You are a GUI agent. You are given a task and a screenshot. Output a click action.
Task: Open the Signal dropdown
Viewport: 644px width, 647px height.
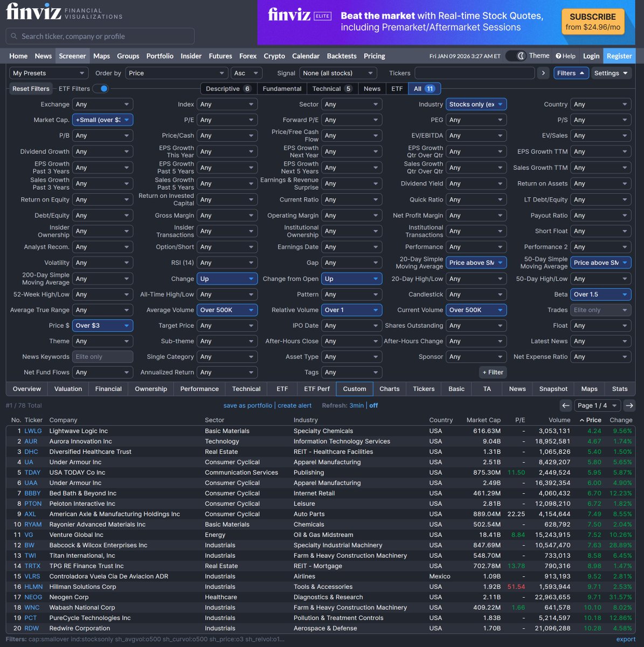(338, 73)
